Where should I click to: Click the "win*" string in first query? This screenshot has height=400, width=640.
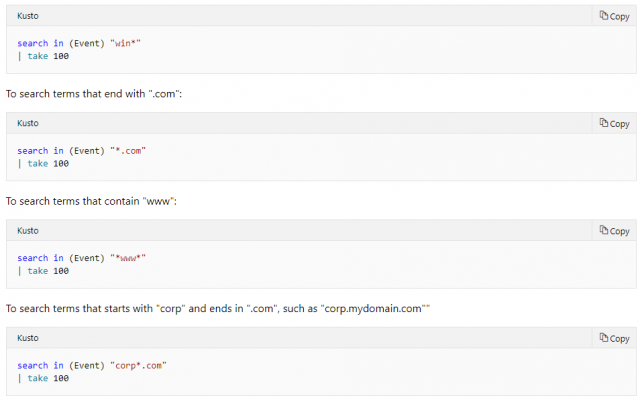125,43
